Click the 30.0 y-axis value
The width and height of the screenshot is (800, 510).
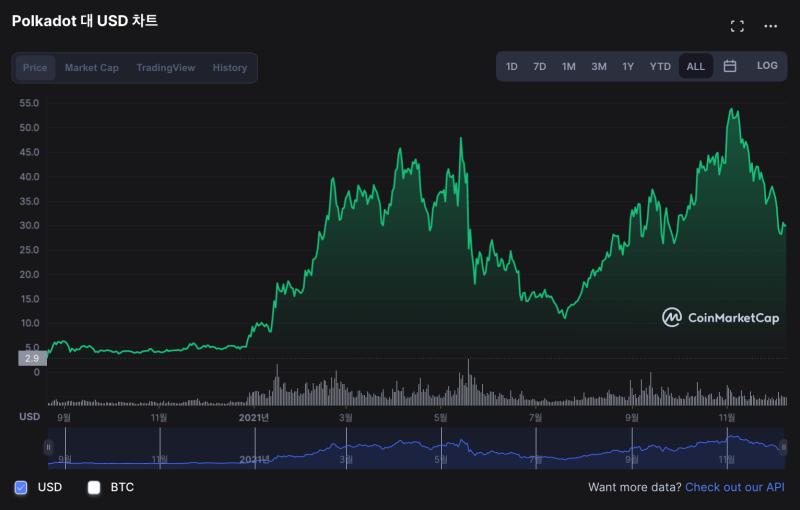[29, 225]
